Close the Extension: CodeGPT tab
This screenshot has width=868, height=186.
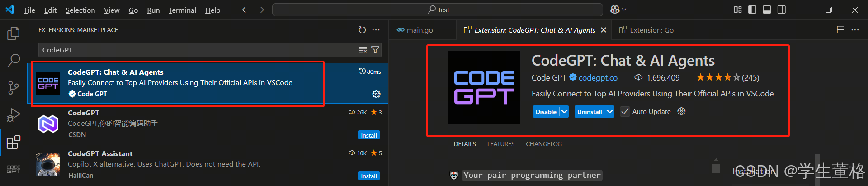604,30
